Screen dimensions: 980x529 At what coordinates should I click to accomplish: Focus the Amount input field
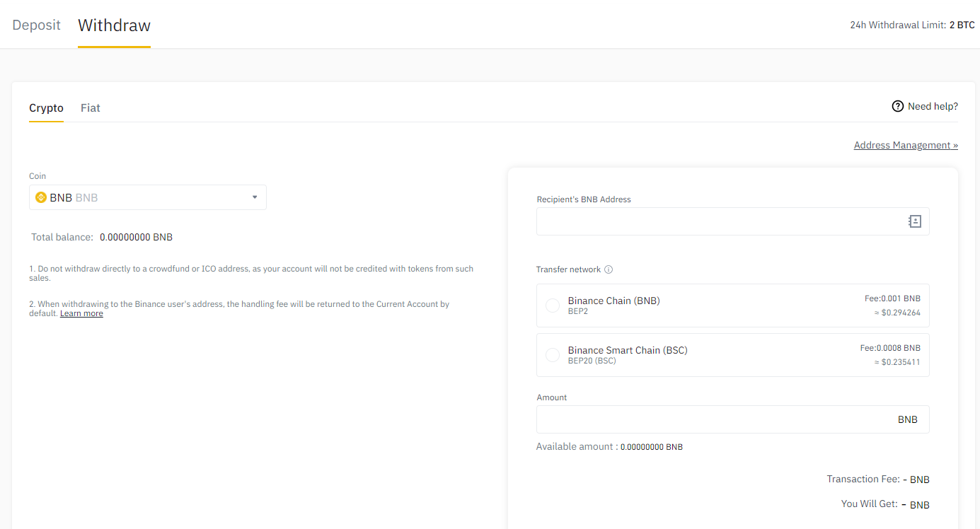point(733,419)
